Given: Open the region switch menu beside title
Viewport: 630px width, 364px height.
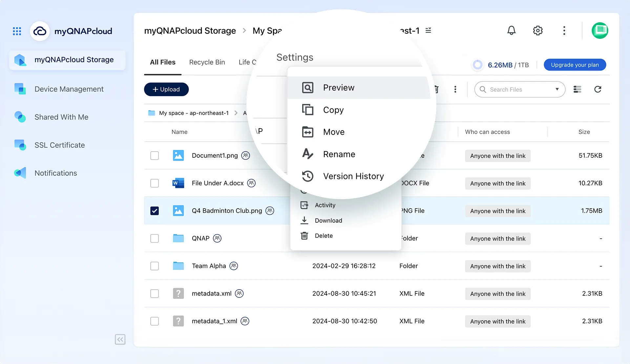Looking at the screenshot, I should tap(428, 30).
